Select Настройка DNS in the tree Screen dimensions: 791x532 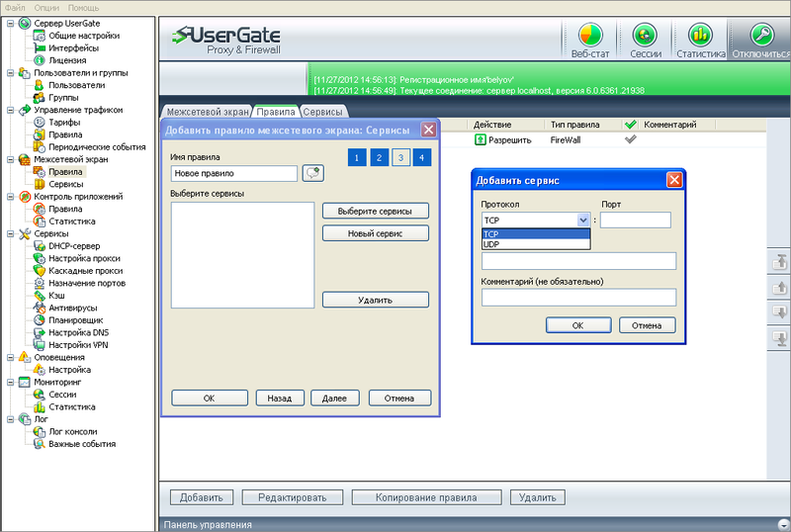coord(79,332)
